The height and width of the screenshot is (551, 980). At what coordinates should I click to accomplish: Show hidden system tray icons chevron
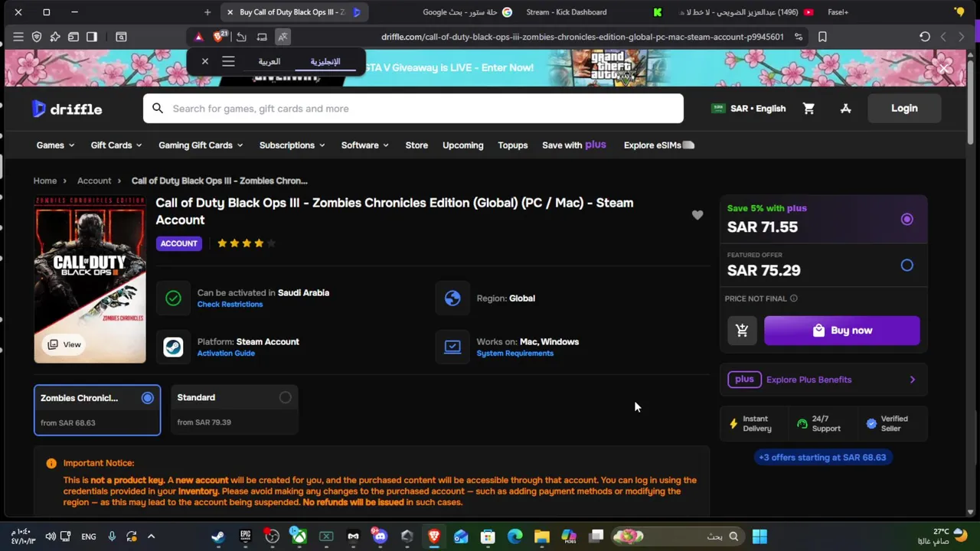coord(151,536)
